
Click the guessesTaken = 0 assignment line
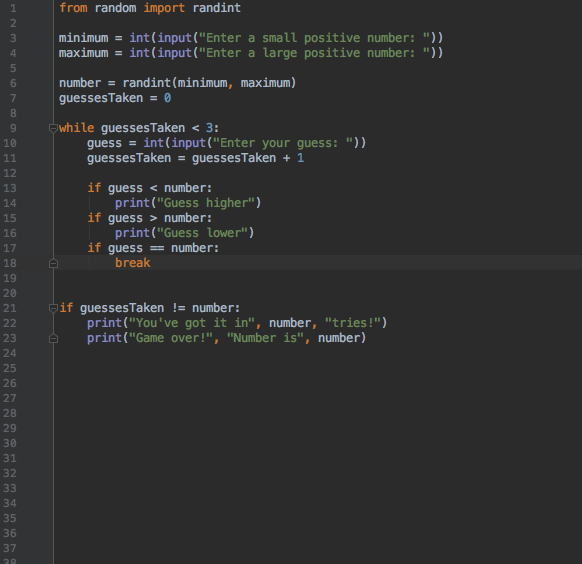[115, 98]
